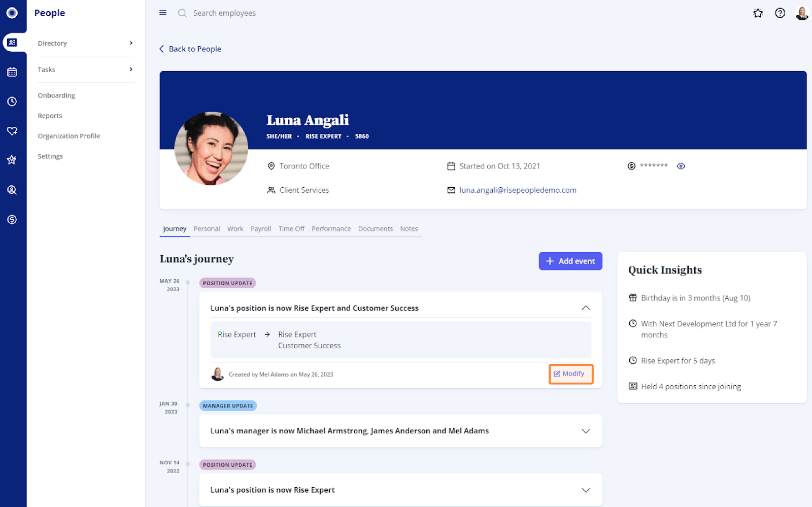Open Onboarding in the People menu
The width and height of the screenshot is (812, 507).
pos(56,95)
